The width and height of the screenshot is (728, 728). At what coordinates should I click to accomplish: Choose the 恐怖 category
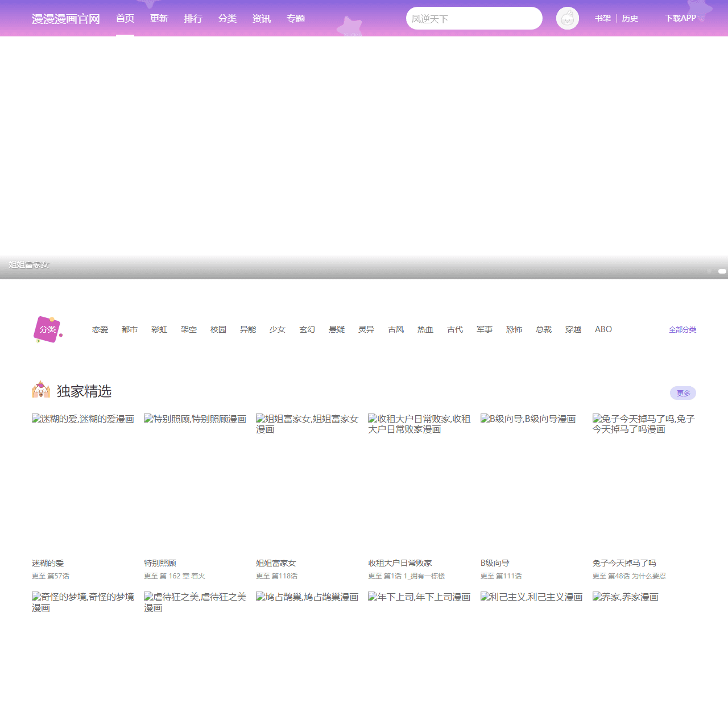(514, 329)
